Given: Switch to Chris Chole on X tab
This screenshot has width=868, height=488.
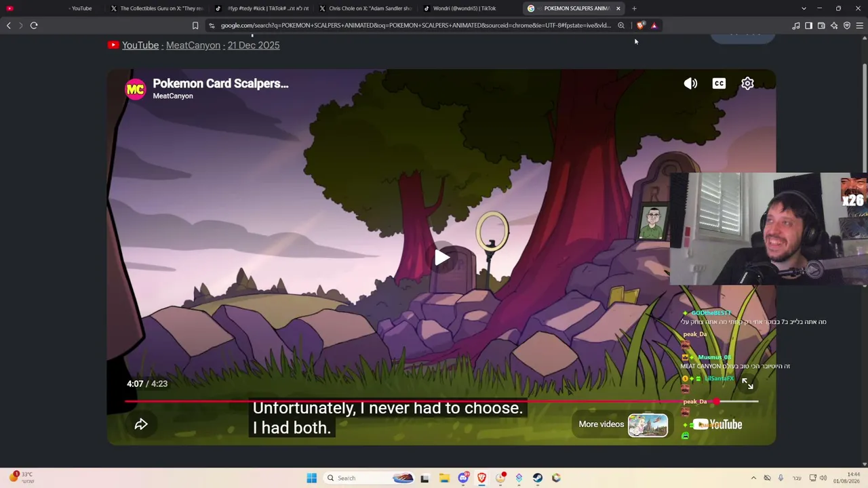Looking at the screenshot, I should tap(366, 8).
